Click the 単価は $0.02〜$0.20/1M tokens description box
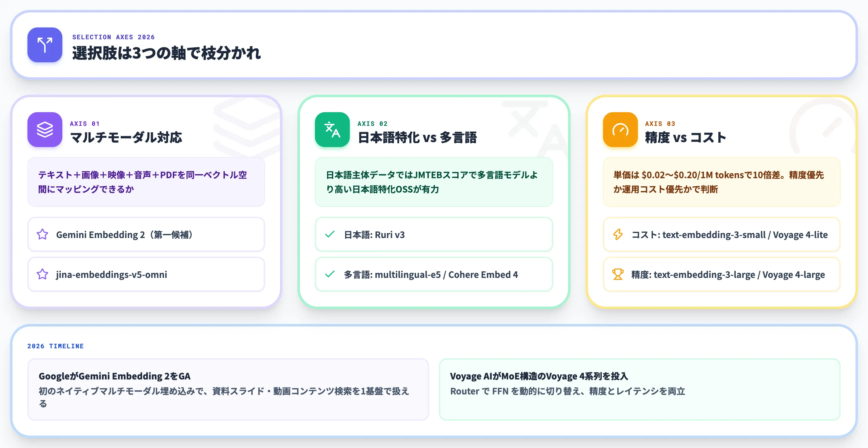This screenshot has height=448, width=868. (x=722, y=182)
